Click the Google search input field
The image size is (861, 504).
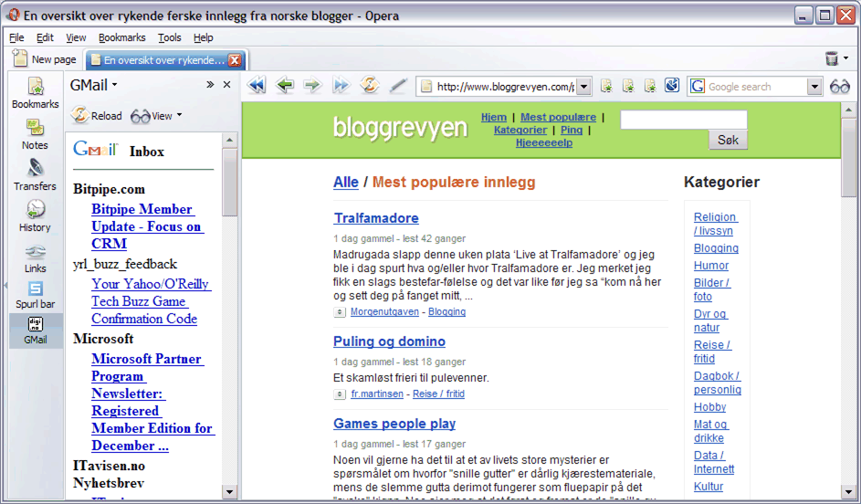[756, 87]
